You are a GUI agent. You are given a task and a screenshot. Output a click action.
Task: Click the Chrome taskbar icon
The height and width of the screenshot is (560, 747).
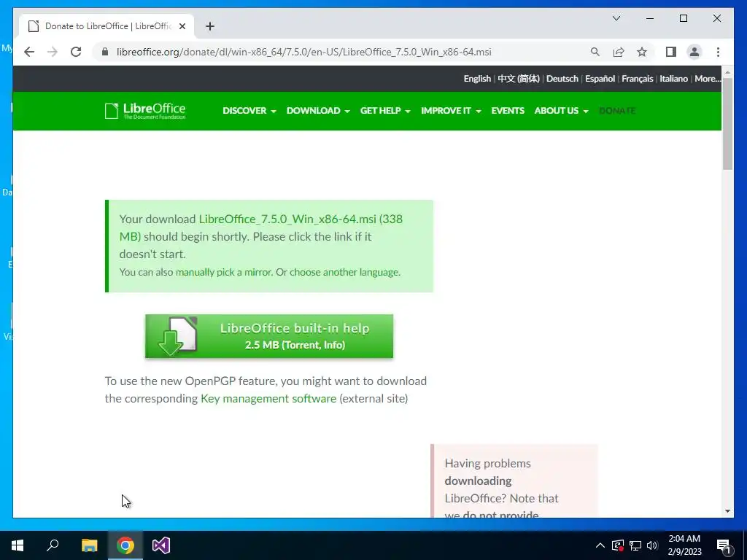(125, 545)
